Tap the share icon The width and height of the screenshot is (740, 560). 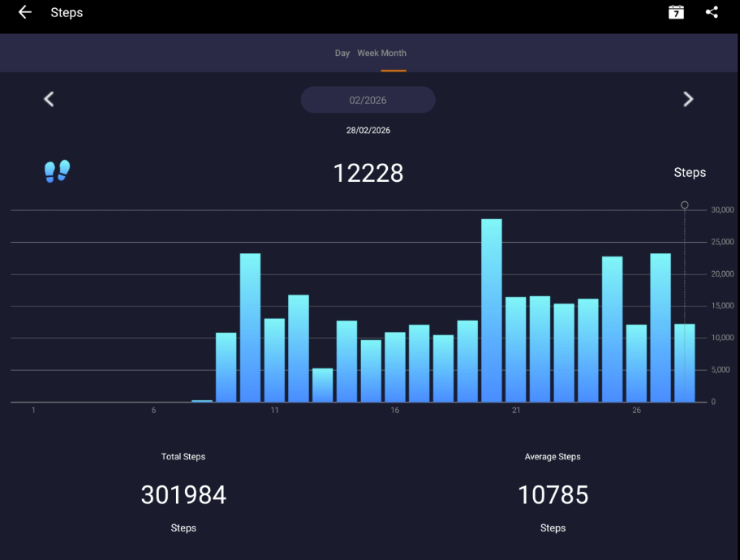click(712, 12)
